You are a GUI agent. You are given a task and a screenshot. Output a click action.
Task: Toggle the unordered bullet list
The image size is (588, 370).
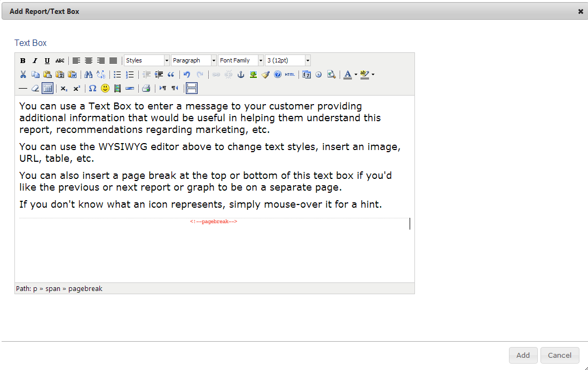[117, 75]
